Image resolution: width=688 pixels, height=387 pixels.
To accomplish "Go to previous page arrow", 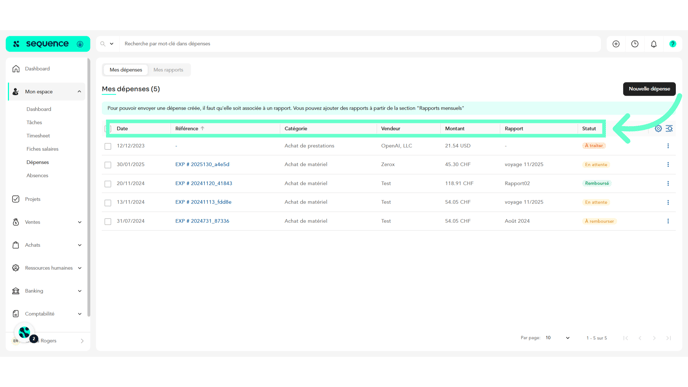I will pyautogui.click(x=640, y=338).
